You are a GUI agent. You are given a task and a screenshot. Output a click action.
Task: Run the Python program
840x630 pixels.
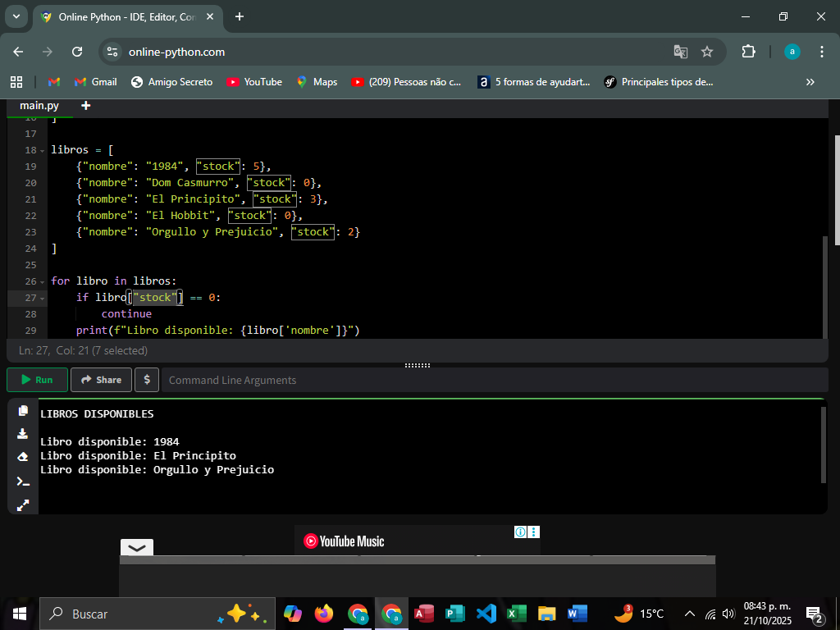[x=37, y=380]
